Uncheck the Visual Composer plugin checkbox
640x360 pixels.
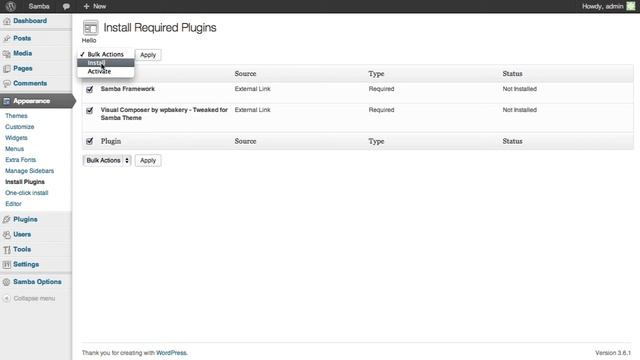tap(90, 110)
